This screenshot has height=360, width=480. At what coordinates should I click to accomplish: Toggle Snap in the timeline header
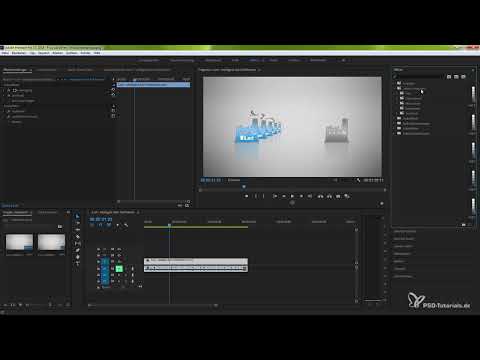coord(100,225)
